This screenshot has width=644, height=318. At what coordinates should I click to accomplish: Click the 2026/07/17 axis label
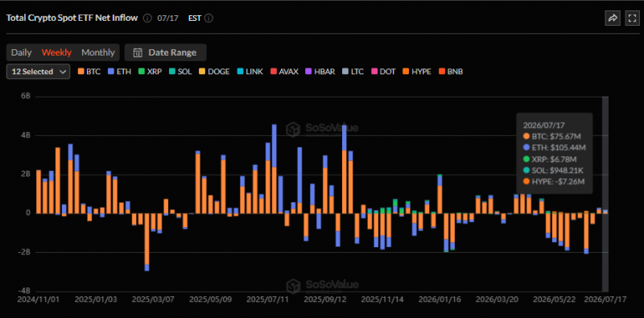[x=606, y=299]
